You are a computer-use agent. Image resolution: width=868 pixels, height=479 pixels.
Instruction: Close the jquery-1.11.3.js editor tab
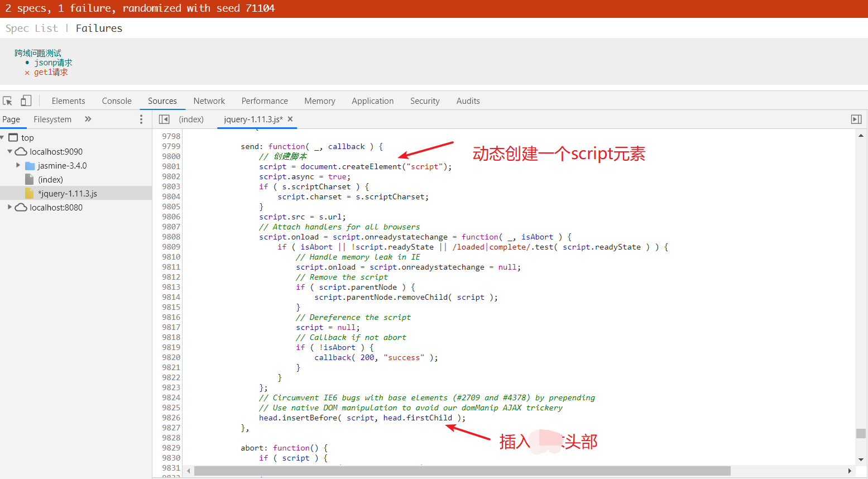290,119
